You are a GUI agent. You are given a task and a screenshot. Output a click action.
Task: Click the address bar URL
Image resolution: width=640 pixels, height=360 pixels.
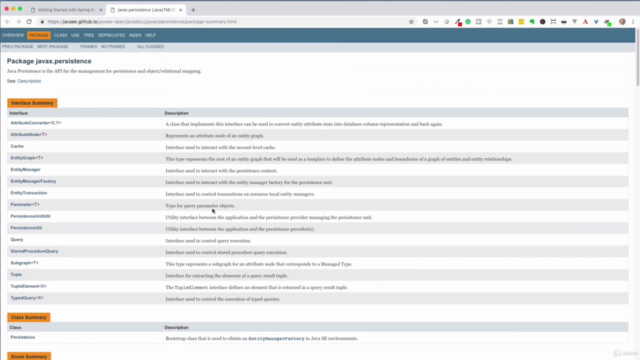click(142, 22)
